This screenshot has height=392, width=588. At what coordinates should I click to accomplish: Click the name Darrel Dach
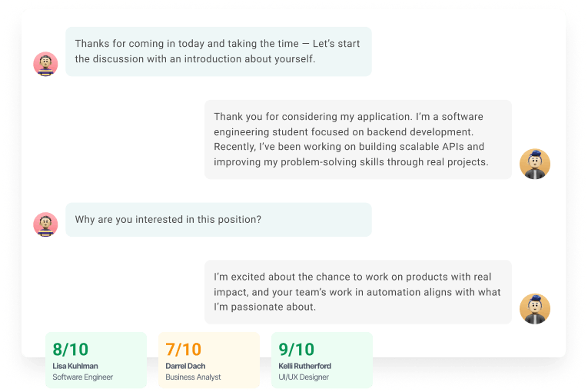point(187,366)
